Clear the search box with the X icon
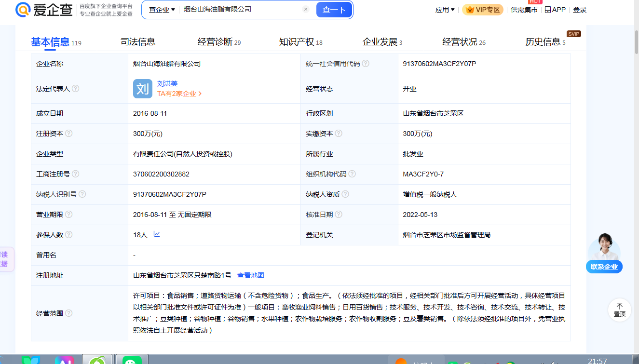 305,10
